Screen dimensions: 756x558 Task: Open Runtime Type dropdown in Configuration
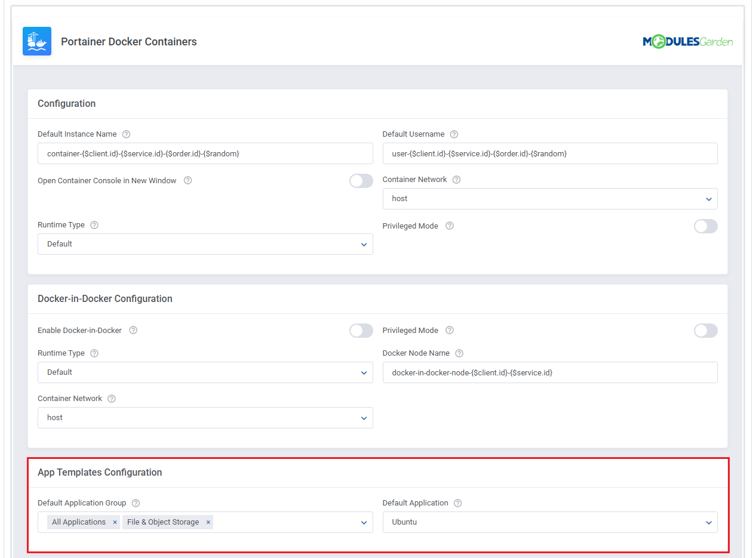[205, 244]
